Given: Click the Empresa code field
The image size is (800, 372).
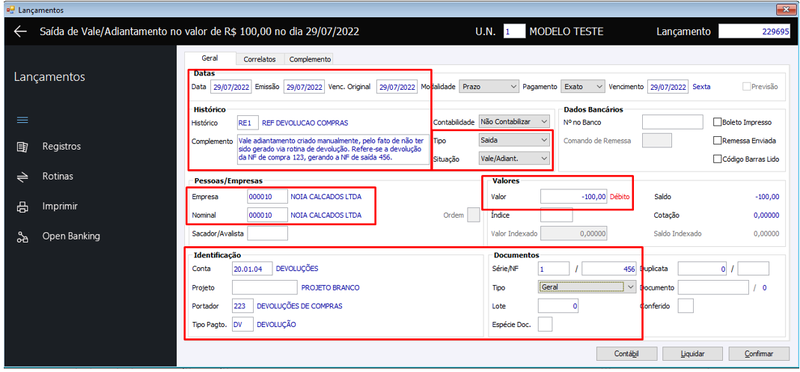Looking at the screenshot, I should point(267,196).
